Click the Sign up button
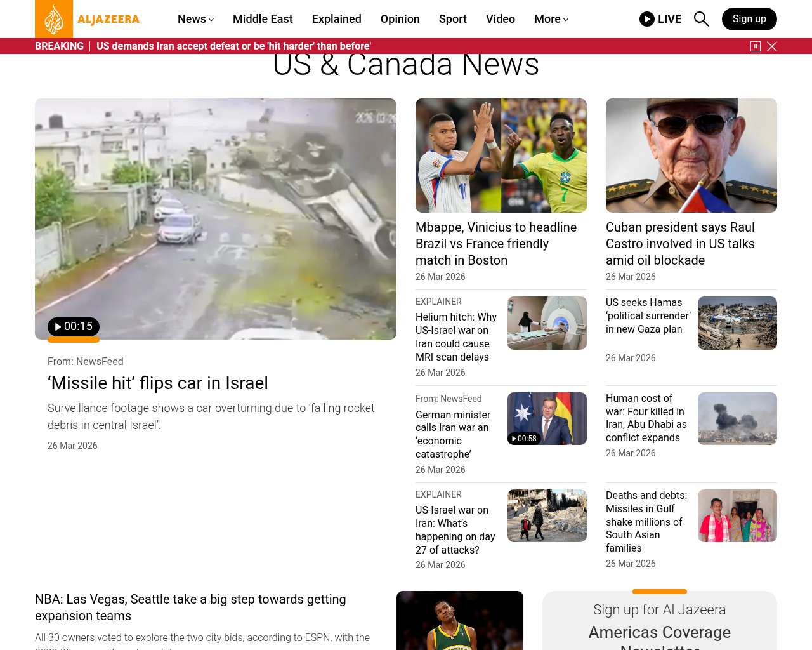The width and height of the screenshot is (812, 650). (749, 19)
